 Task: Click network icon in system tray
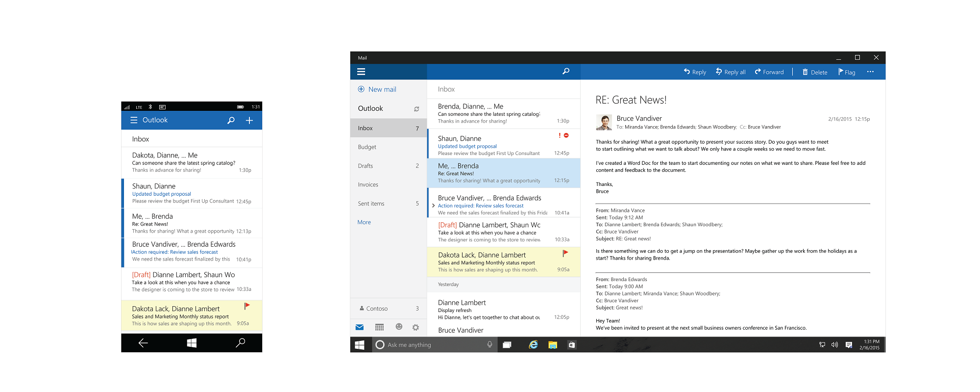(822, 345)
